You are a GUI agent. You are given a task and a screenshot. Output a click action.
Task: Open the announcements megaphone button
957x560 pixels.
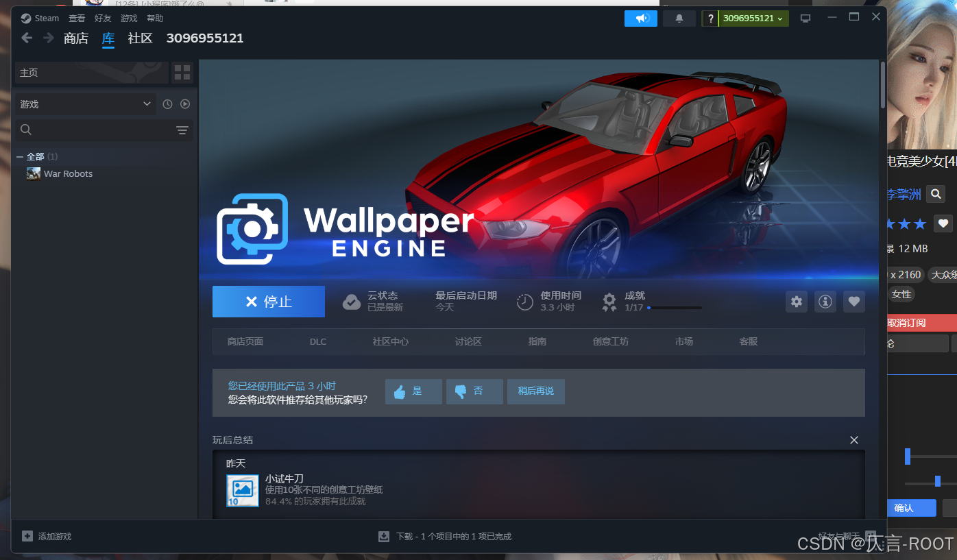click(x=641, y=19)
